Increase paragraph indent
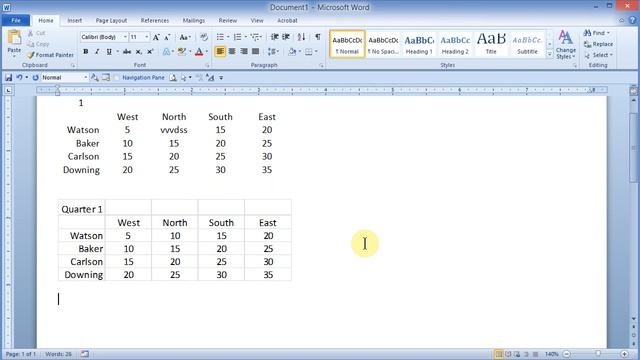This screenshot has width=640, height=360. (286, 37)
